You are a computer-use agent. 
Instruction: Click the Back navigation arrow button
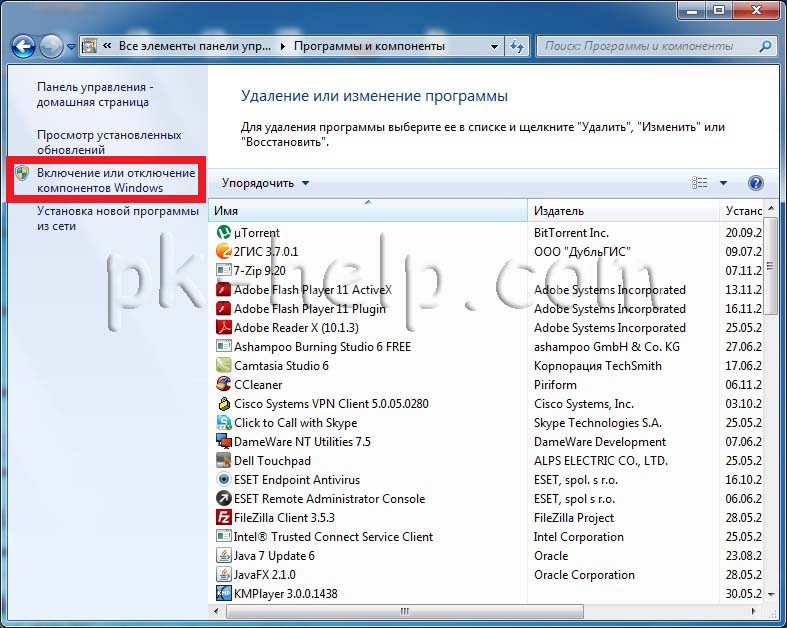pyautogui.click(x=23, y=47)
